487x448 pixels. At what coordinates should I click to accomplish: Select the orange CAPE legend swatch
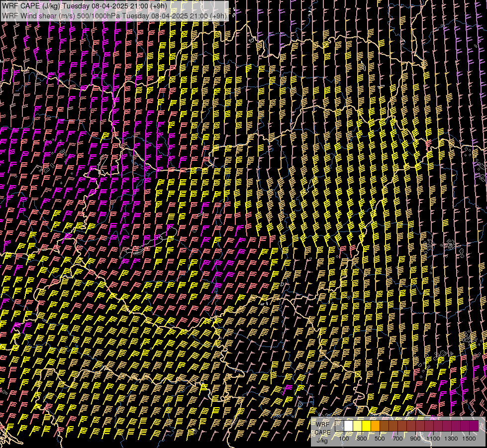[375, 426]
